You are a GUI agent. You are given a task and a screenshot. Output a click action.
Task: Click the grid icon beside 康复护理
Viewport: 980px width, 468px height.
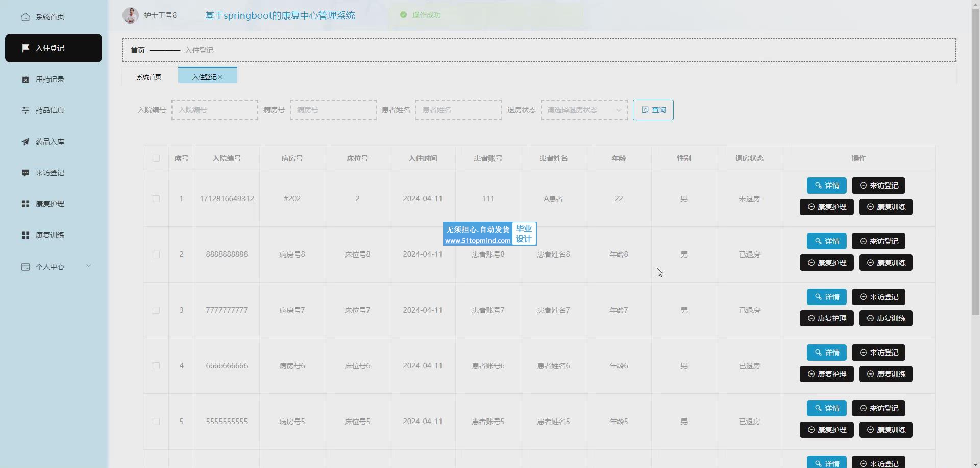click(x=25, y=204)
